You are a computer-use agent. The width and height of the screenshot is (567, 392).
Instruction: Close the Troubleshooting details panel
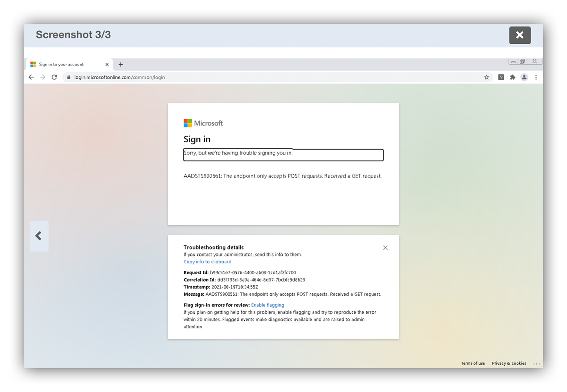coord(385,248)
